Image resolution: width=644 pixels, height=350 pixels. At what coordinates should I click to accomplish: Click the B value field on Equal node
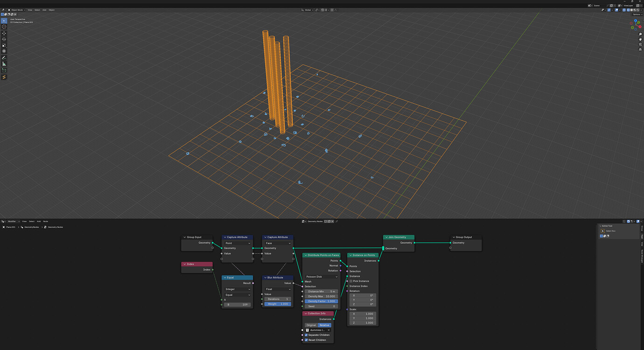238,305
